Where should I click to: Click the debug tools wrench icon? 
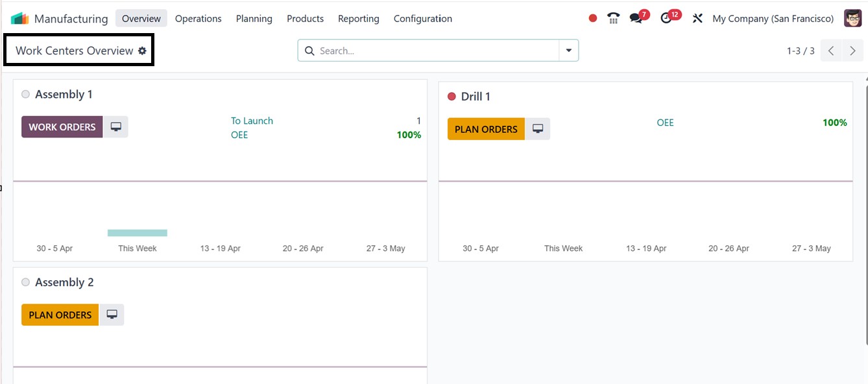pos(697,18)
